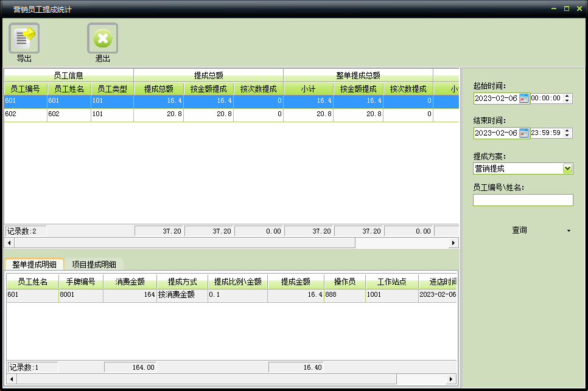Minimize the 营销员工提成统计 window

pos(554,9)
